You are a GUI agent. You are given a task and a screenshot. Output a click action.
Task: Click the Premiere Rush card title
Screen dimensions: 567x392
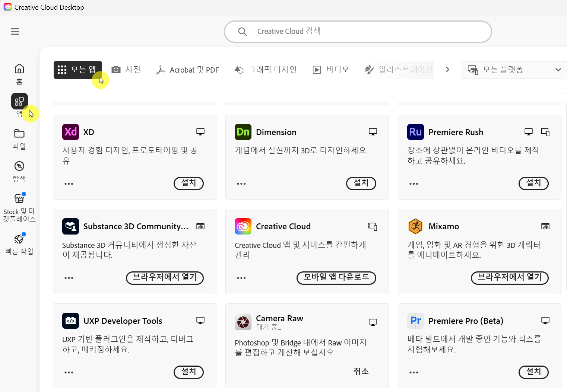tap(456, 132)
